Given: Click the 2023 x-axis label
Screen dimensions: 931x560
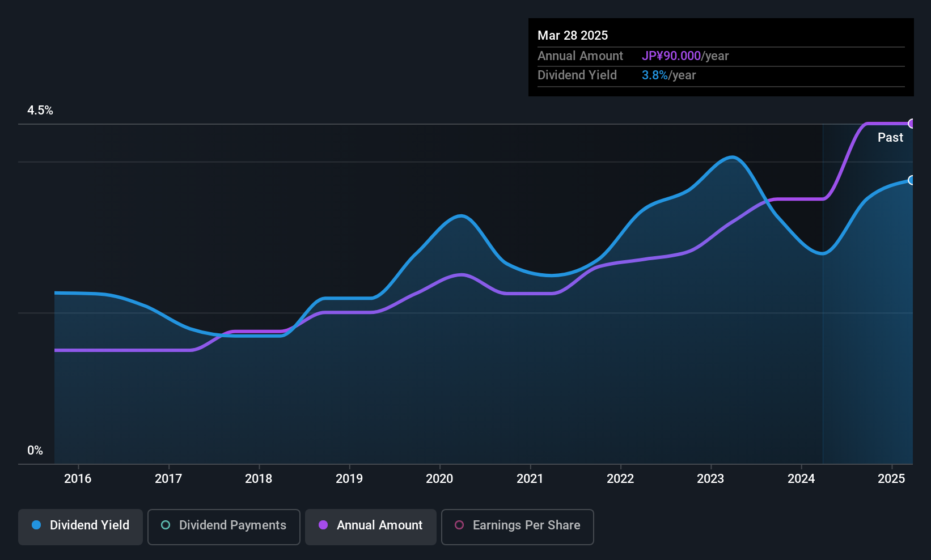Looking at the screenshot, I should [x=710, y=478].
